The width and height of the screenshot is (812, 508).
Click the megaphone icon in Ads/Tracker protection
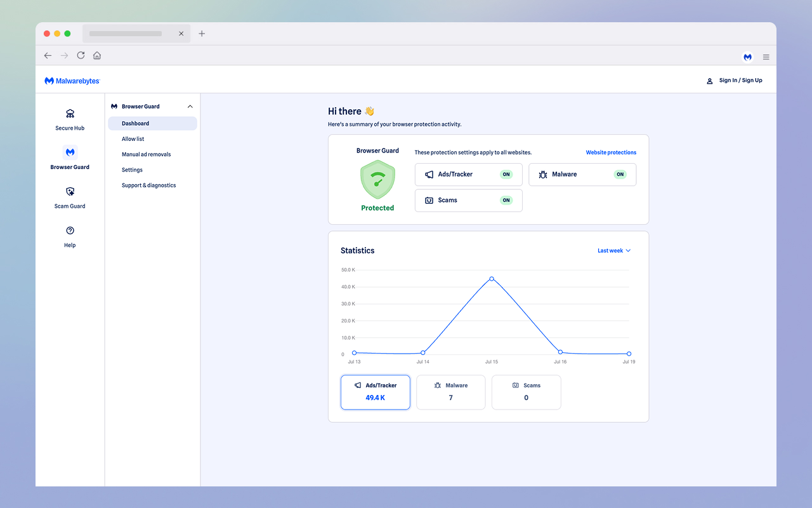click(429, 174)
